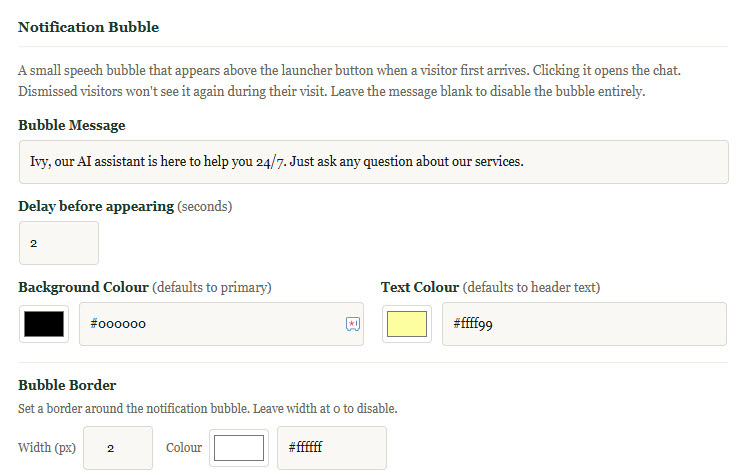Viewport: 749px width, 475px height.
Task: Click the #000000 background hex field
Action: (x=210, y=324)
